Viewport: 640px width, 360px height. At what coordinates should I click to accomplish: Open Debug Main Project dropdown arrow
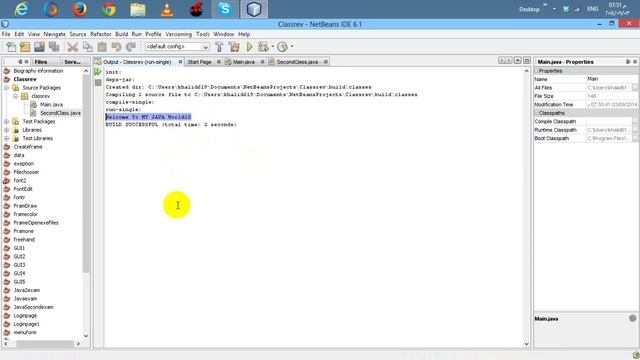[272, 47]
